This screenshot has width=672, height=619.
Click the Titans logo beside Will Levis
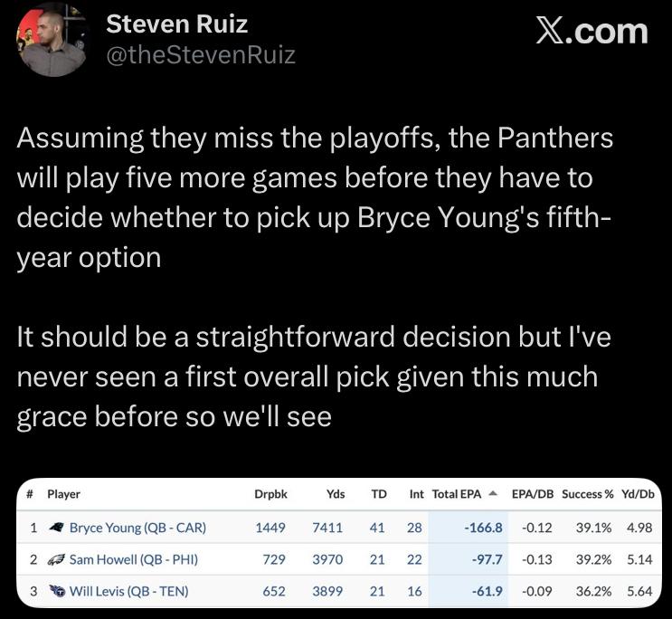coord(56,591)
